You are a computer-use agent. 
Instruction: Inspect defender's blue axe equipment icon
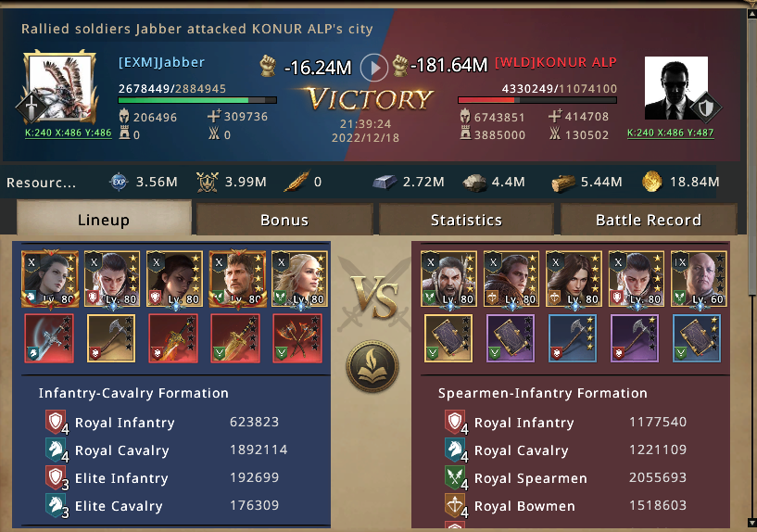pos(573,338)
